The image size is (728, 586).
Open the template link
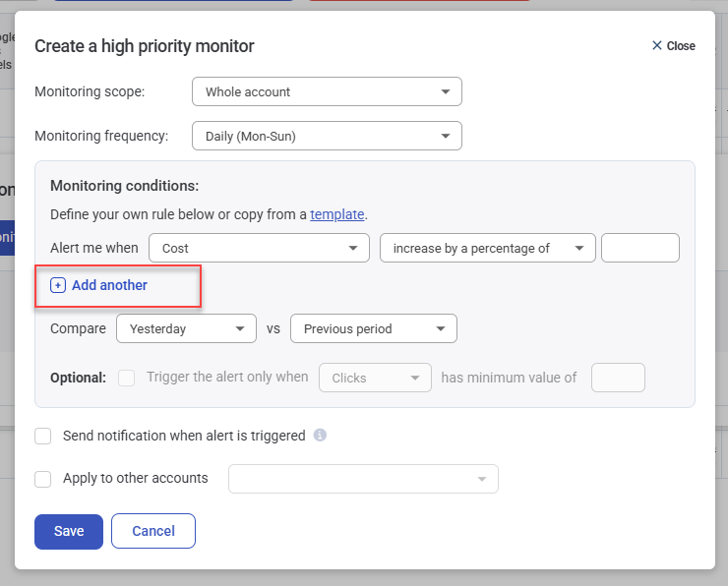[337, 214]
